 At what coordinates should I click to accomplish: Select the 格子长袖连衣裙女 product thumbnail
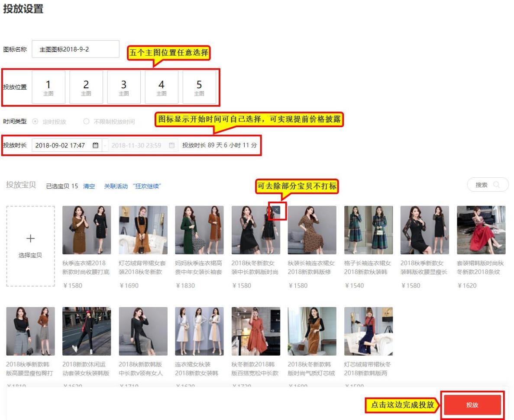point(369,230)
